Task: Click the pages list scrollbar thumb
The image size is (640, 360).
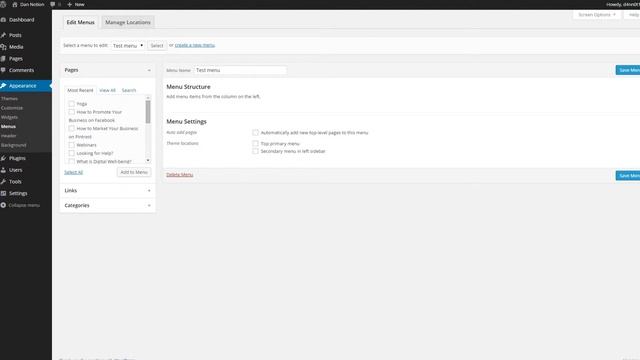Action: pos(148,111)
